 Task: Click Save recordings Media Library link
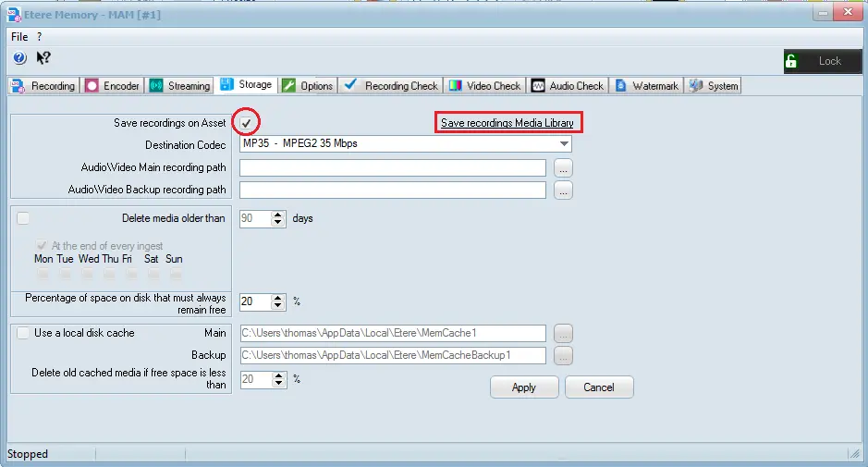point(507,123)
